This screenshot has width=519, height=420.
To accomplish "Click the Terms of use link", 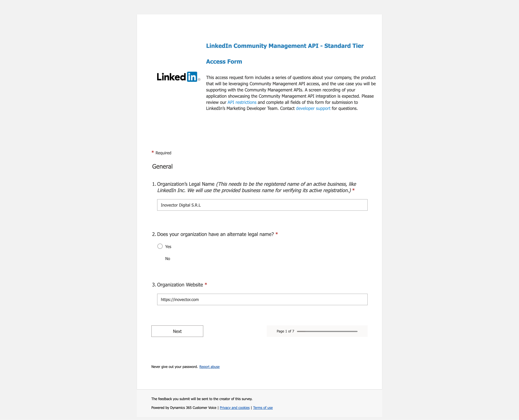I will (263, 408).
